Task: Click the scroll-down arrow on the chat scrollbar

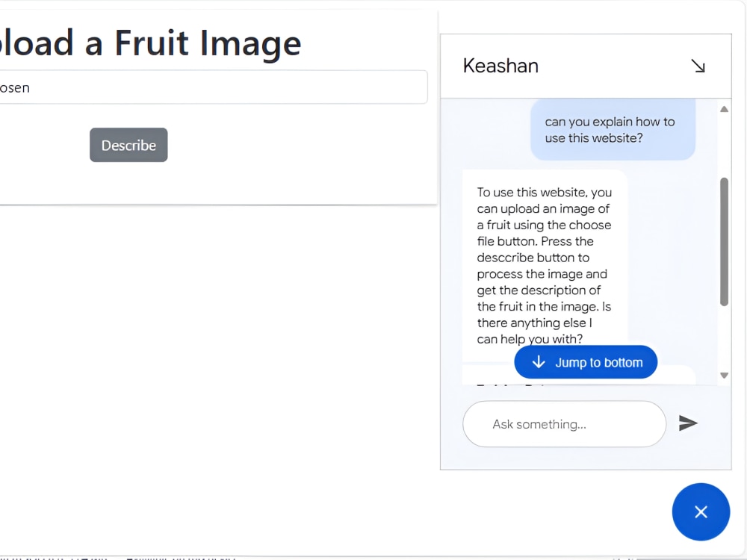Action: coord(724,376)
